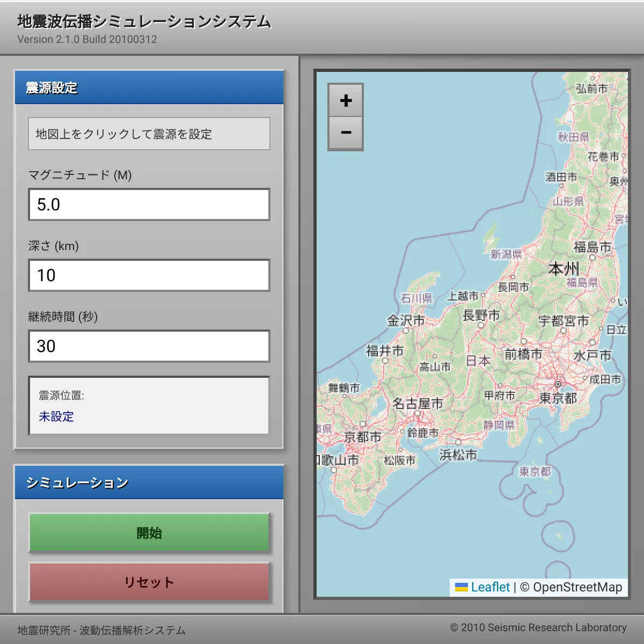The height and width of the screenshot is (644, 644).
Task: Select the 深さ (km) depth field
Action: click(x=149, y=275)
